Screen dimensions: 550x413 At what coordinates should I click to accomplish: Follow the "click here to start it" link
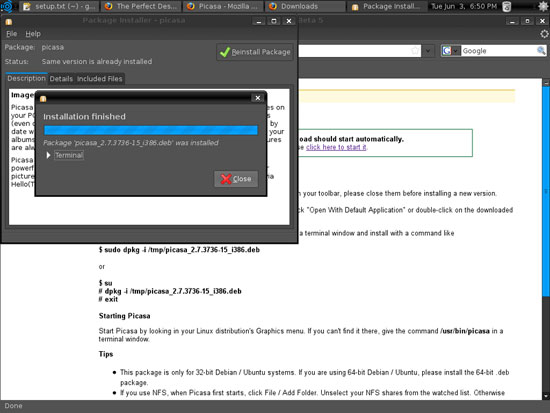point(336,147)
